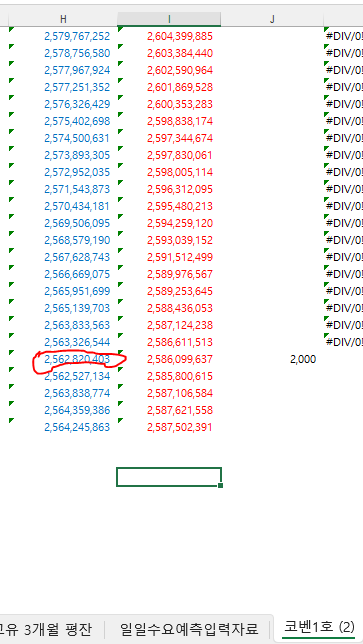This screenshot has width=363, height=644.
Task: Select column J header
Action: [272, 19]
